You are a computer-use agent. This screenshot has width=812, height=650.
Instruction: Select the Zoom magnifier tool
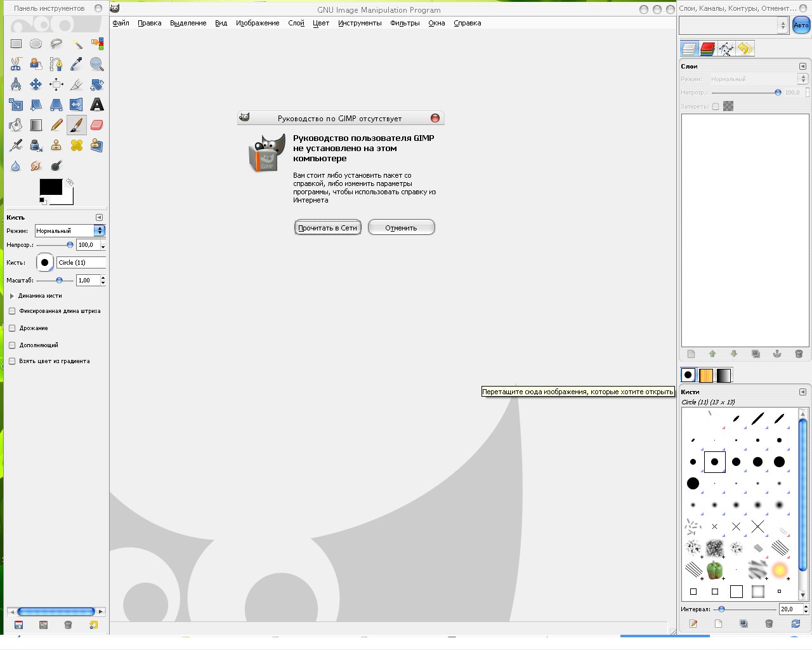tap(97, 64)
